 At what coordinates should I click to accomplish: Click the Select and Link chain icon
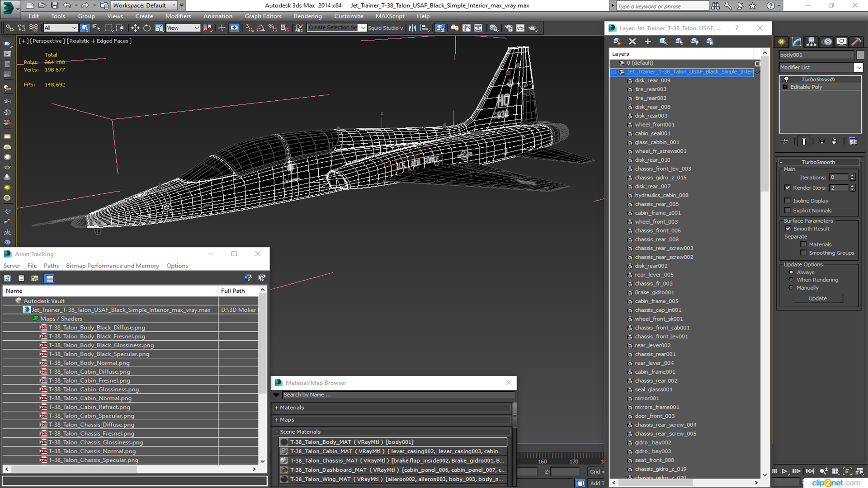pos(9,28)
